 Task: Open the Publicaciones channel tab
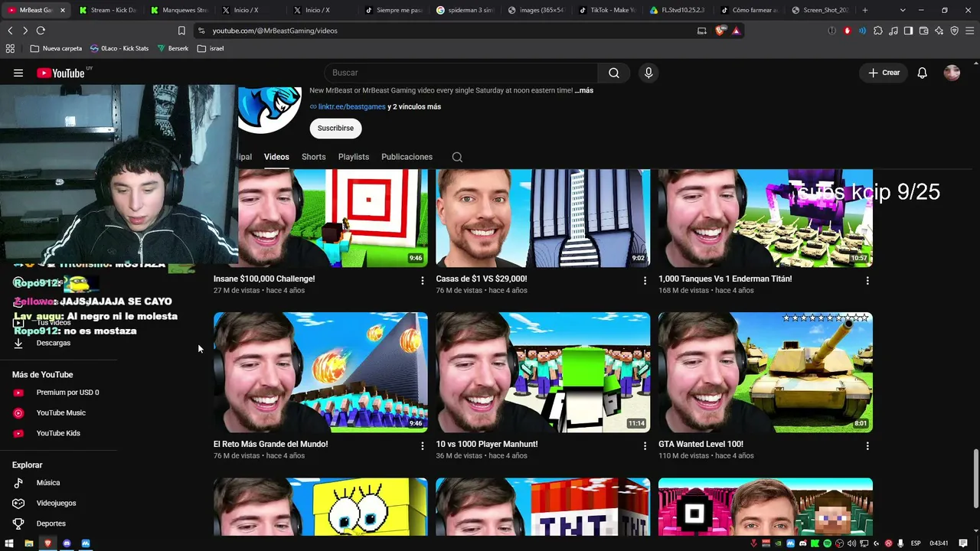click(x=407, y=157)
